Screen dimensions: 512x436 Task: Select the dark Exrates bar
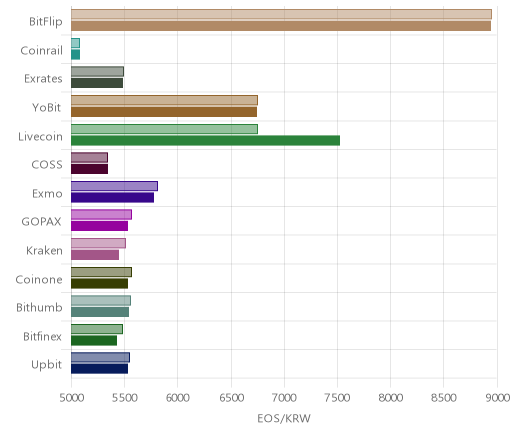(97, 83)
